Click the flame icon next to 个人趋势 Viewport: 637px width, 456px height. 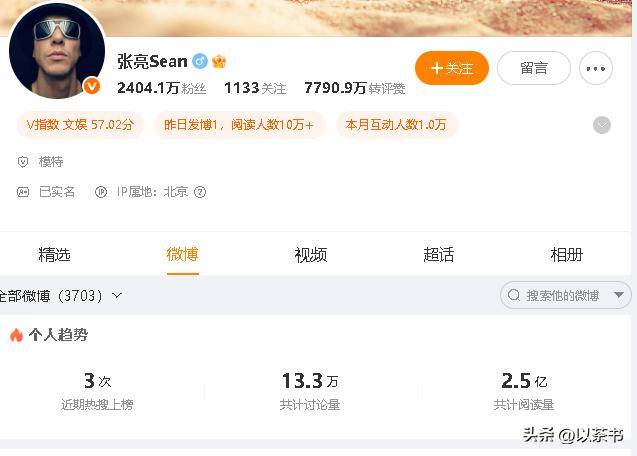[x=16, y=335]
